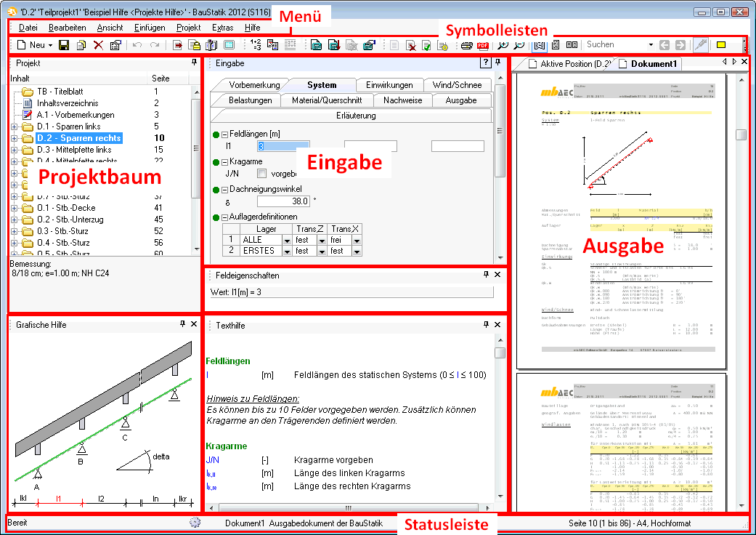
Task: Open the Datei menu
Action: pyautogui.click(x=28, y=28)
